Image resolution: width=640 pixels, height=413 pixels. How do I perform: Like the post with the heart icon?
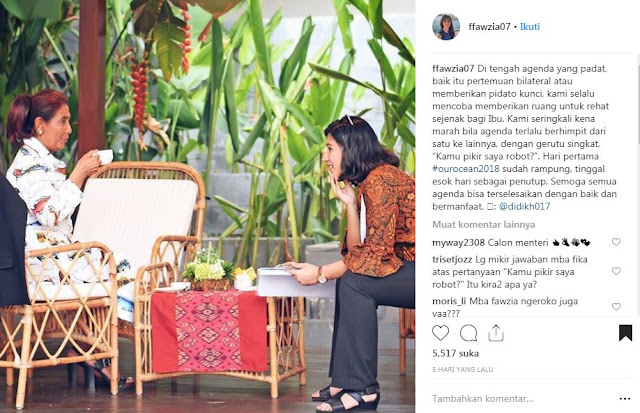[440, 333]
